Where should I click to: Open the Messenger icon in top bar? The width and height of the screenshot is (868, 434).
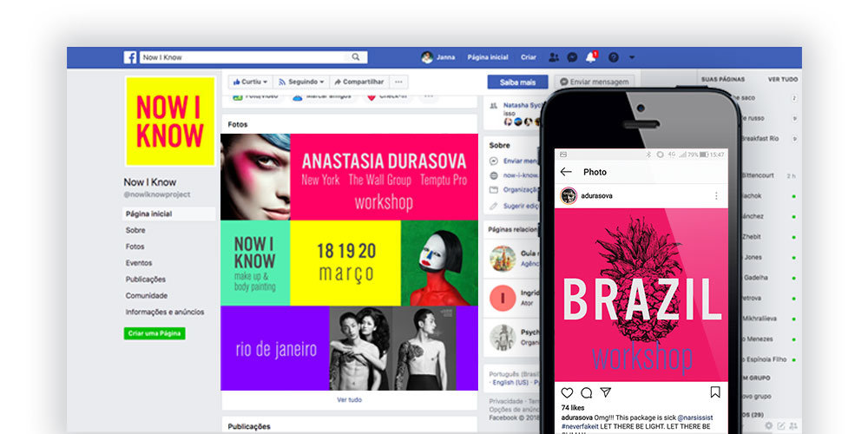[x=572, y=57]
